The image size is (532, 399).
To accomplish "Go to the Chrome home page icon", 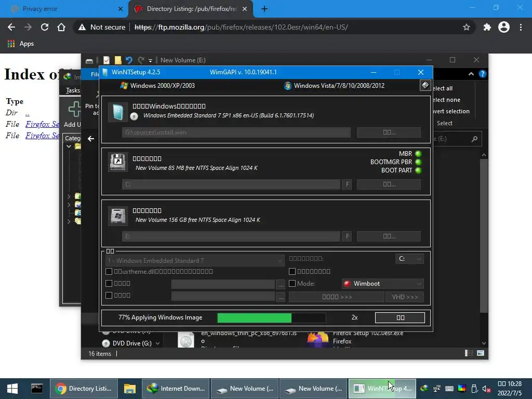I will [61, 27].
